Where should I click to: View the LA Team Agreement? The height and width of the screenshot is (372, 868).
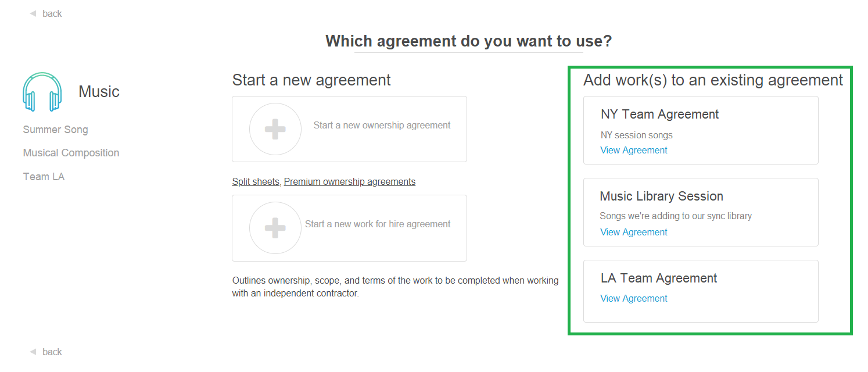point(633,298)
